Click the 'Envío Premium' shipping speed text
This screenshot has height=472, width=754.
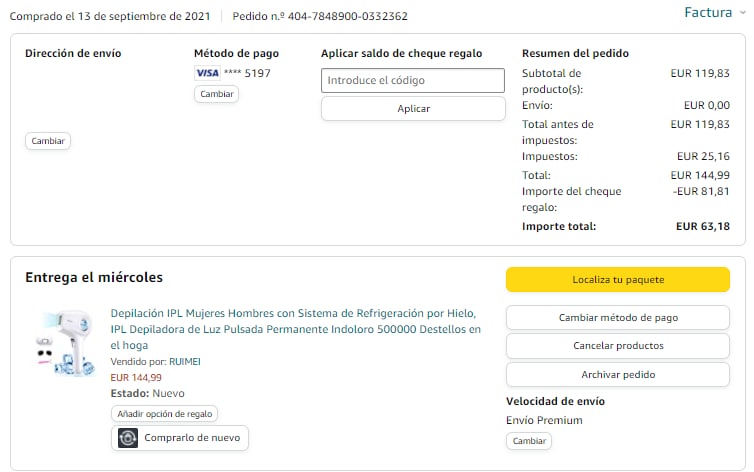point(544,420)
